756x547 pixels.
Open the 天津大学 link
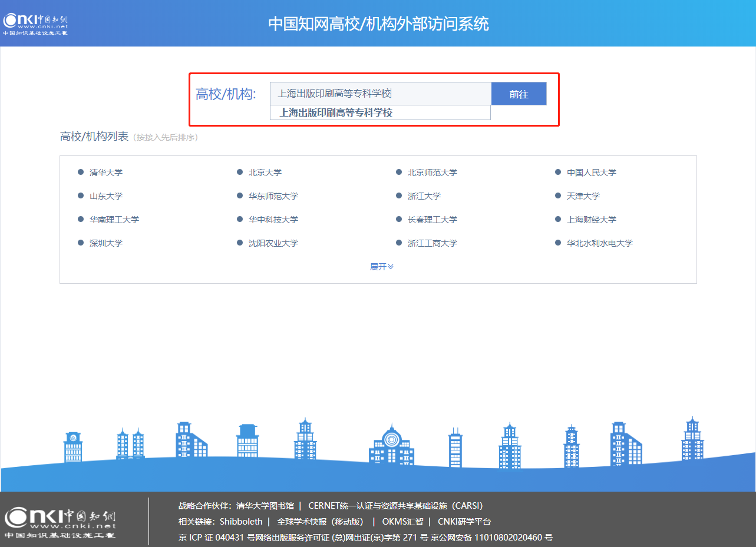tap(583, 196)
